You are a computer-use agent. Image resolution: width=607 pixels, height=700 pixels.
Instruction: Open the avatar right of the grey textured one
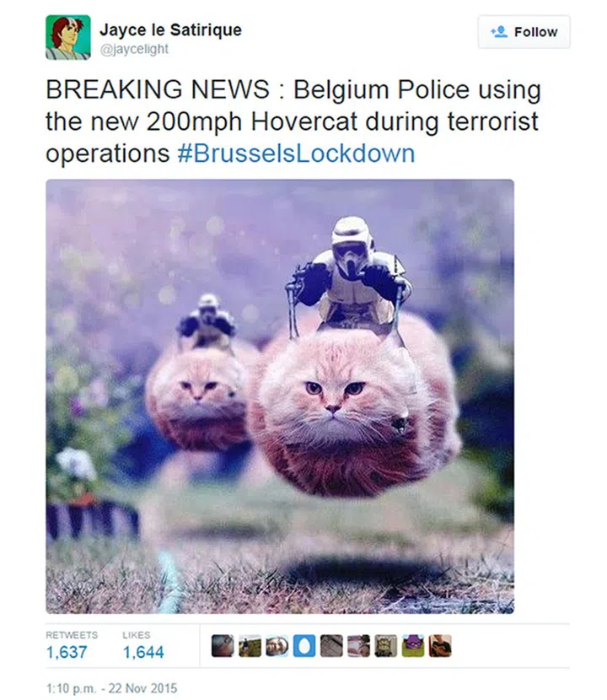pos(359,646)
